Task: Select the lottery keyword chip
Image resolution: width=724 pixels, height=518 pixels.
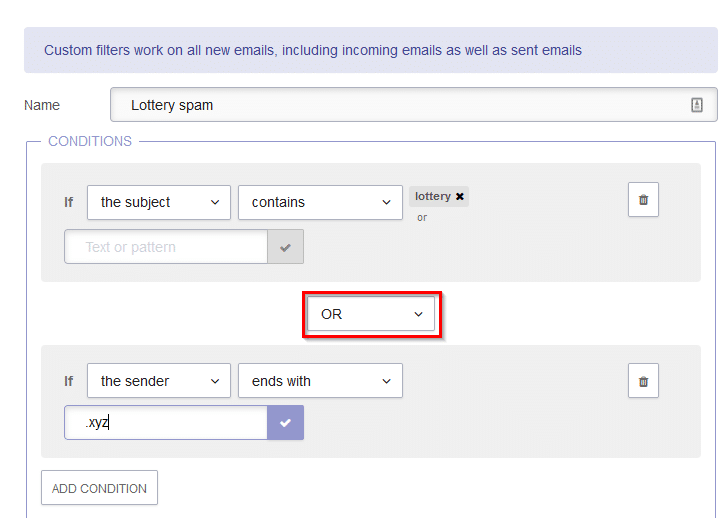Action: (x=433, y=196)
